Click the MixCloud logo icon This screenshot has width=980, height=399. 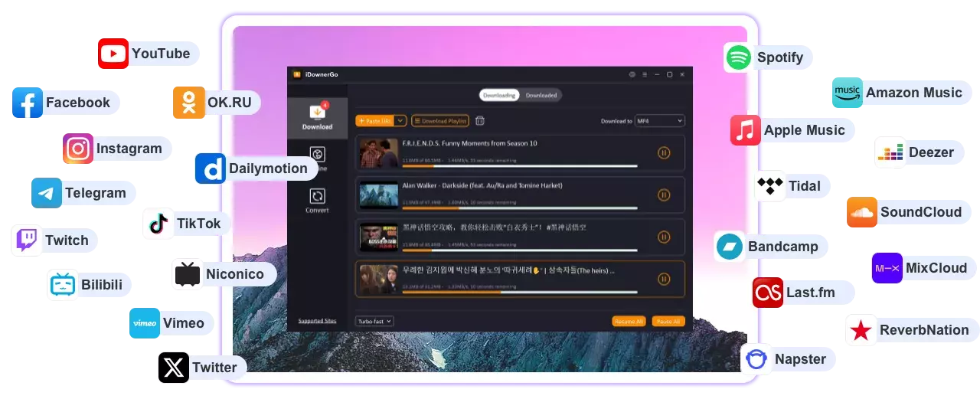(887, 268)
